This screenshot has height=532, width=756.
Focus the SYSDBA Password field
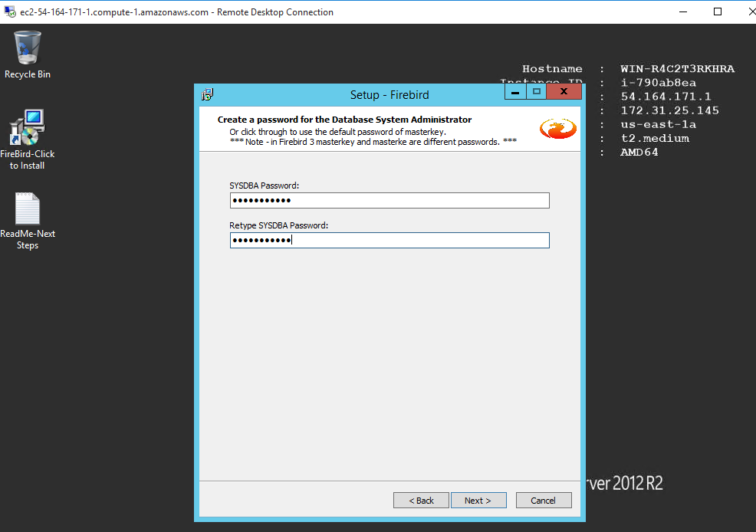(x=390, y=201)
